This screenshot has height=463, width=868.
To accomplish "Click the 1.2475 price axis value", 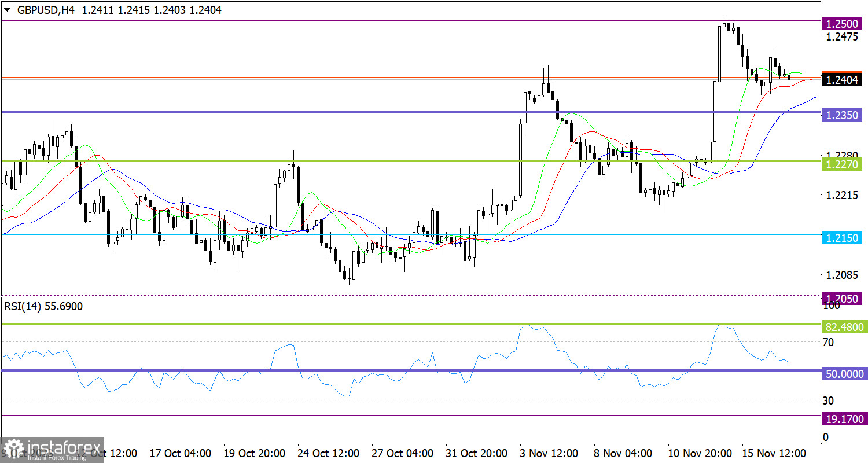I will coord(841,37).
